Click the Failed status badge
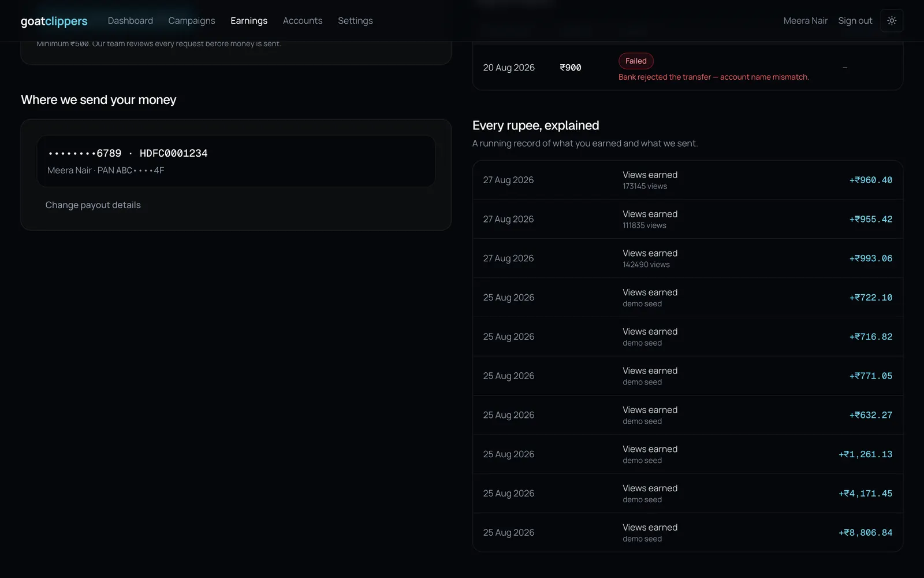This screenshot has width=924, height=578. [x=636, y=61]
